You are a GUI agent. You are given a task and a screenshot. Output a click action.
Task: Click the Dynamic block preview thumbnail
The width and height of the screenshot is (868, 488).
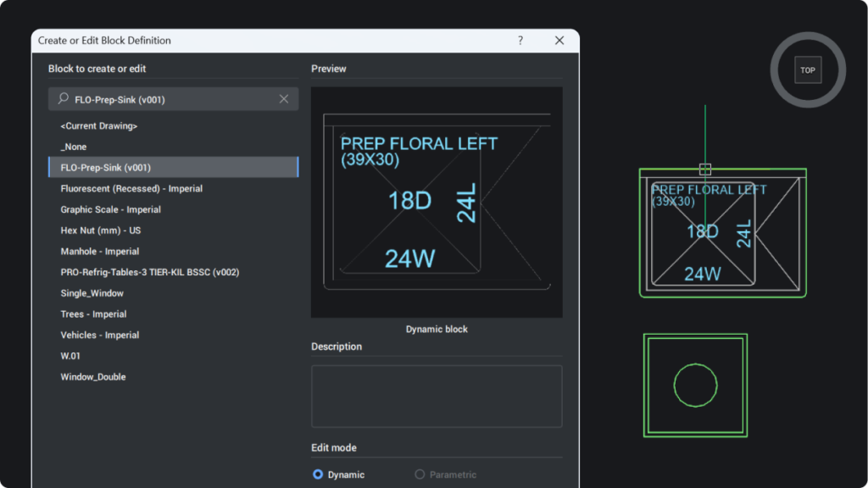pyautogui.click(x=437, y=201)
